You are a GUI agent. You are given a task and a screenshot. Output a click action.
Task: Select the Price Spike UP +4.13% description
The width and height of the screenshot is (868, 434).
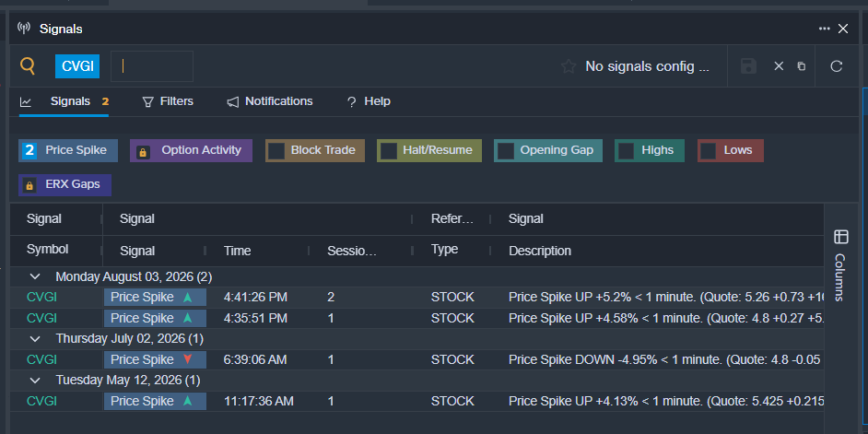(x=666, y=401)
